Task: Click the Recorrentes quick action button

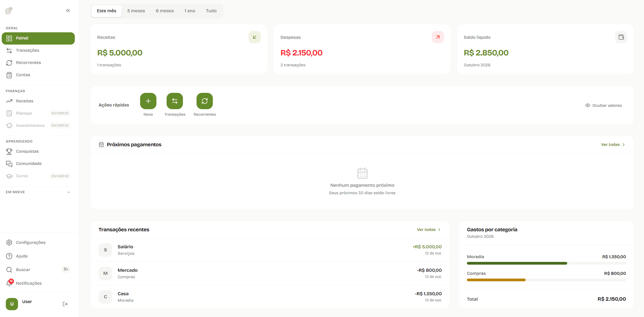Action: (205, 101)
